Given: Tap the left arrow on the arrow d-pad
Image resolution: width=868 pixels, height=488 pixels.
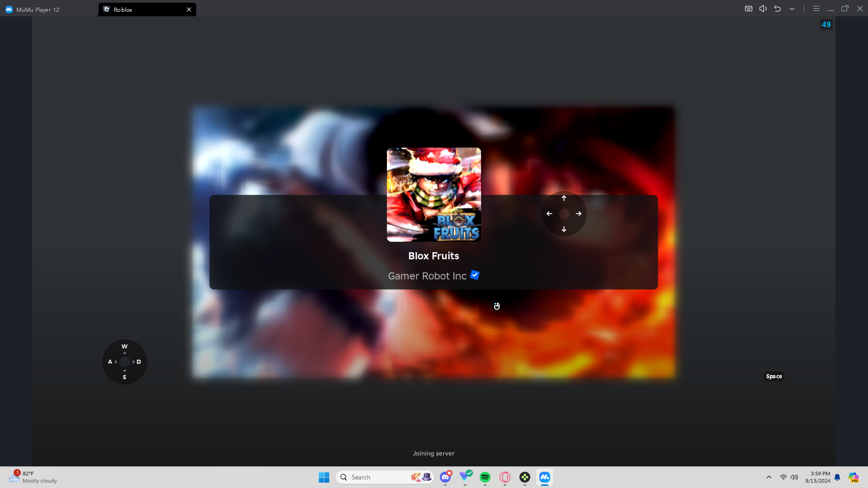Looking at the screenshot, I should [549, 214].
